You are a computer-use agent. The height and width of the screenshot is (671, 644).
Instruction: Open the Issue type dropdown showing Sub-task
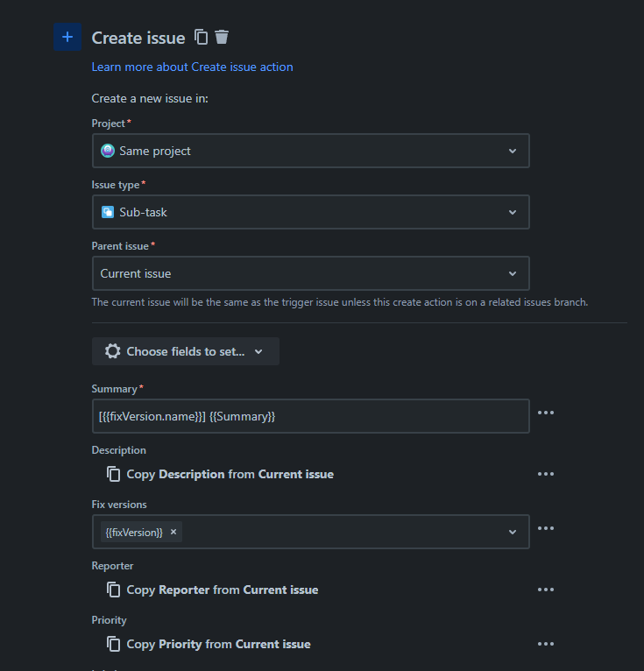coord(311,212)
